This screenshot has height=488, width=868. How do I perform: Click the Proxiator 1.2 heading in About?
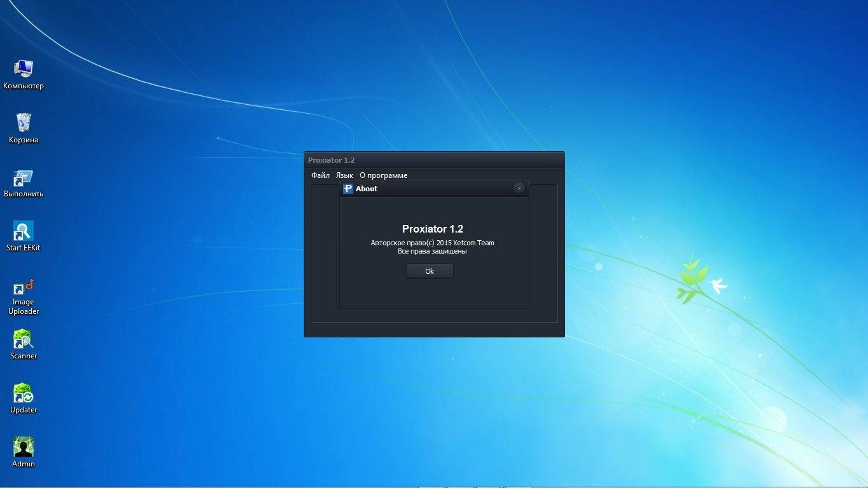point(433,229)
